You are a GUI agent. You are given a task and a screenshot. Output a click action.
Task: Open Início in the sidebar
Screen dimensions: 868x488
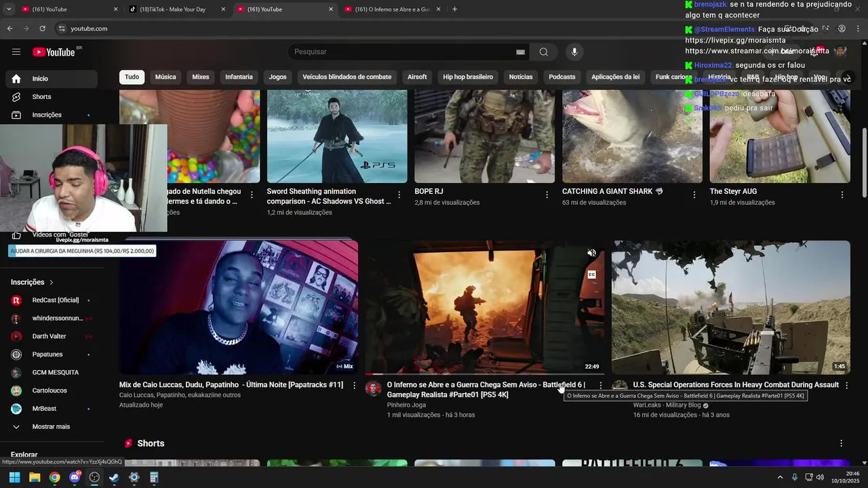coord(52,79)
